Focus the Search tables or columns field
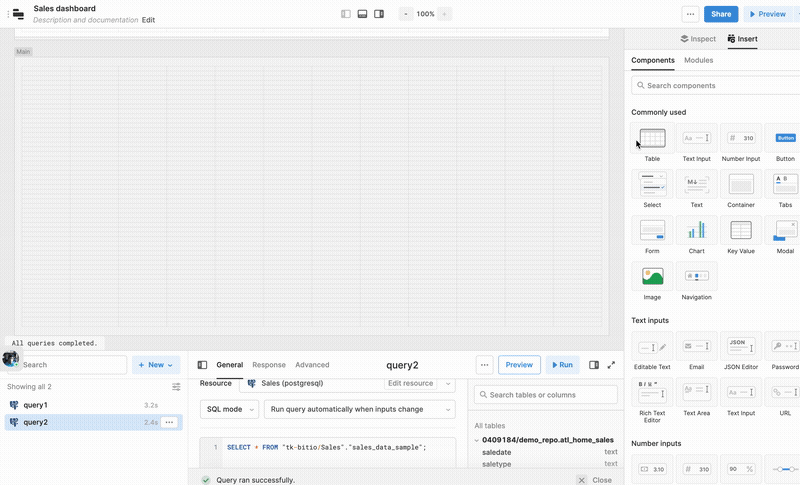Image resolution: width=800 pixels, height=485 pixels. click(x=546, y=395)
